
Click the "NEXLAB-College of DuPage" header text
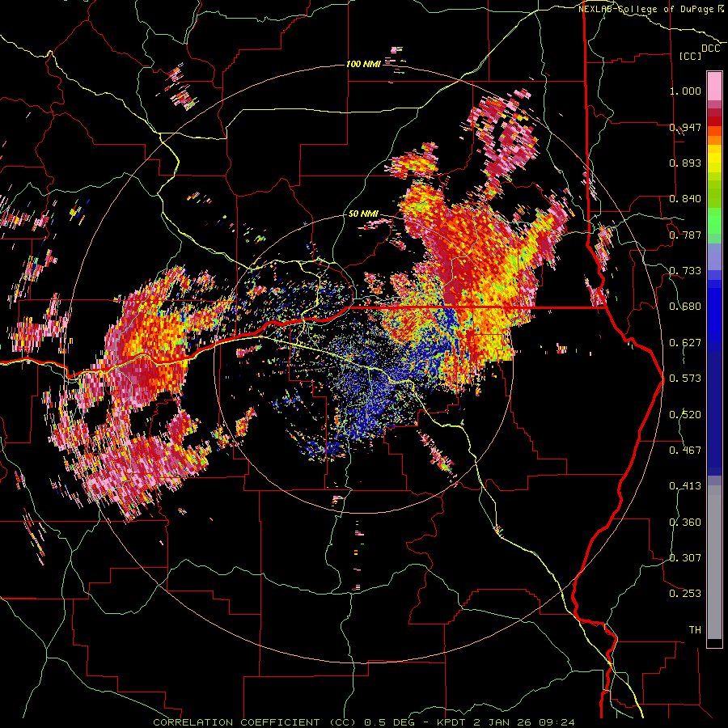pyautogui.click(x=645, y=9)
